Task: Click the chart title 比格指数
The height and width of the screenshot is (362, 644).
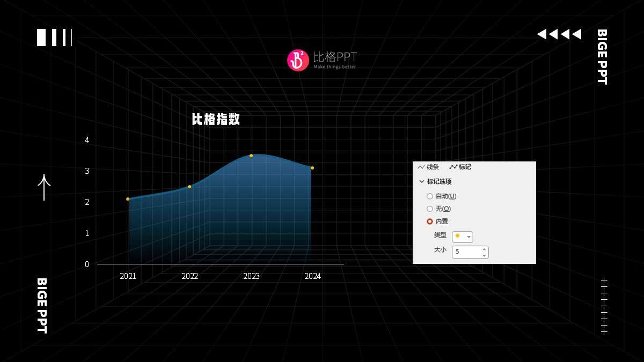Action: [215, 119]
